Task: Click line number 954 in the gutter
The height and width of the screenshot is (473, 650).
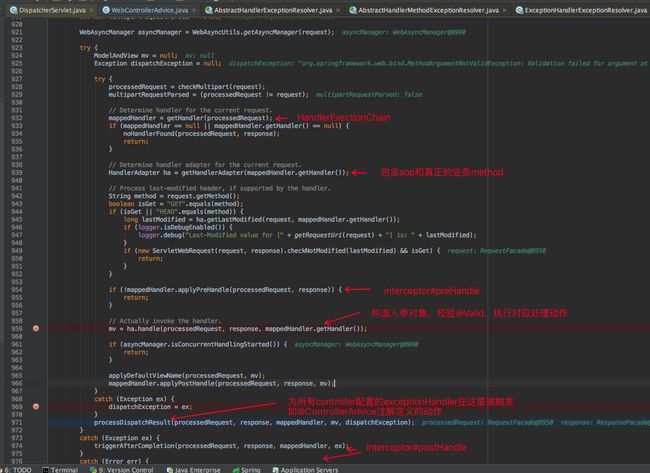Action: click(x=17, y=290)
